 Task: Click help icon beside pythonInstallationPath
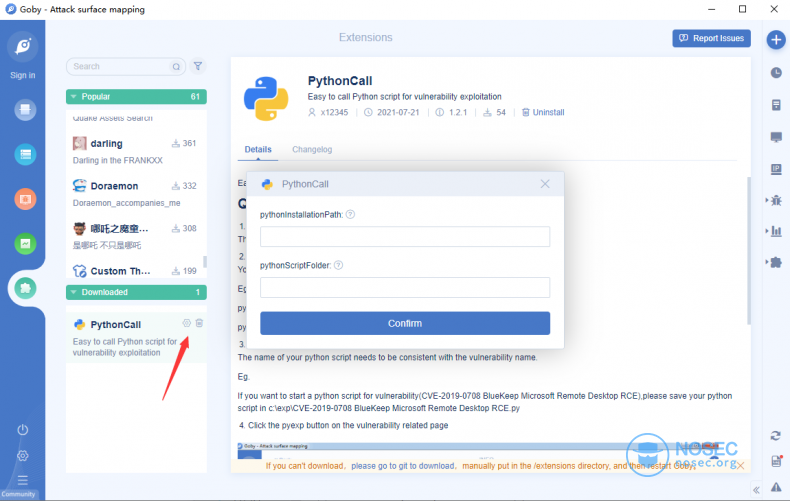(x=351, y=214)
